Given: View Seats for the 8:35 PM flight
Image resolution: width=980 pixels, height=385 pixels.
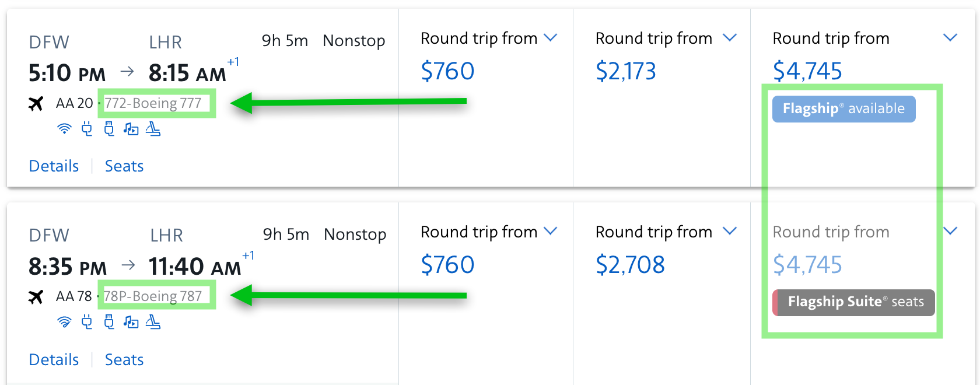Looking at the screenshot, I should coord(124,360).
